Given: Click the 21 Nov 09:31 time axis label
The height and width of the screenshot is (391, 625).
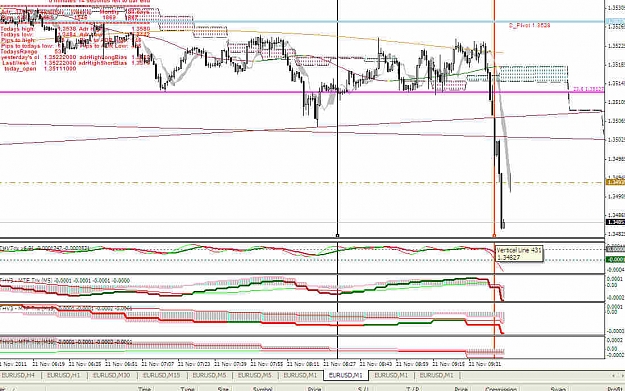Looking at the screenshot, I should click(x=485, y=364).
